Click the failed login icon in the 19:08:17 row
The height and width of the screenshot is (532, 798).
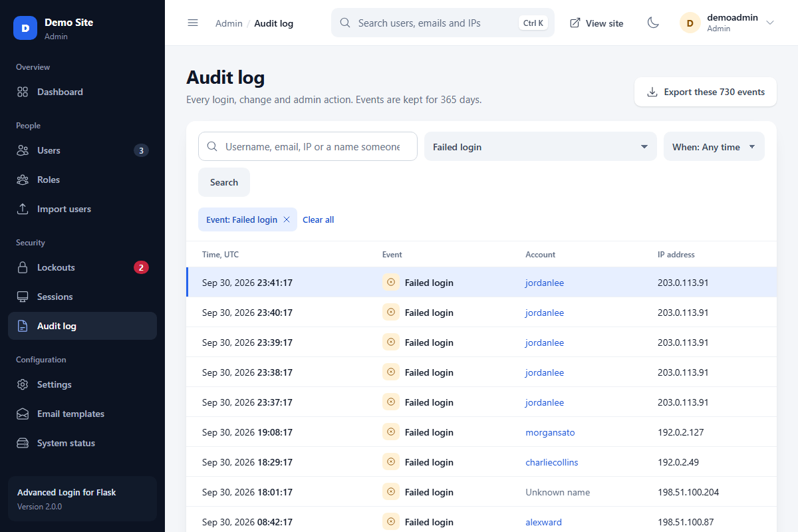391,432
